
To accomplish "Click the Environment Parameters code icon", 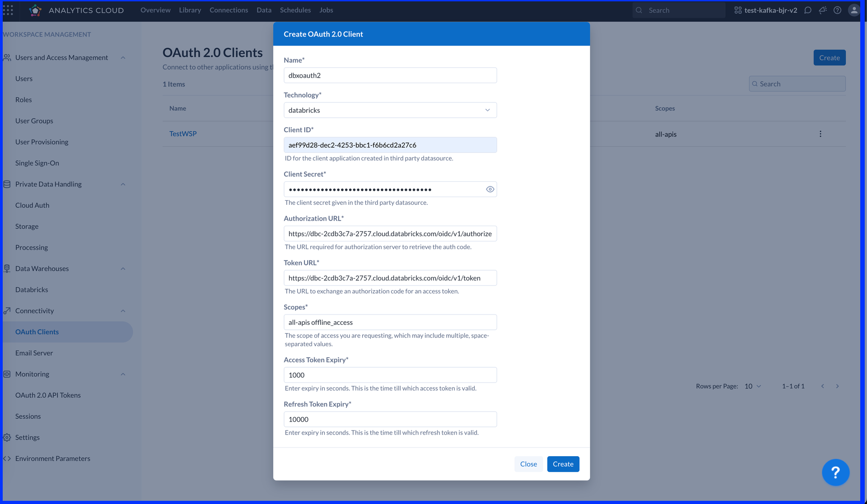I will 7,458.
